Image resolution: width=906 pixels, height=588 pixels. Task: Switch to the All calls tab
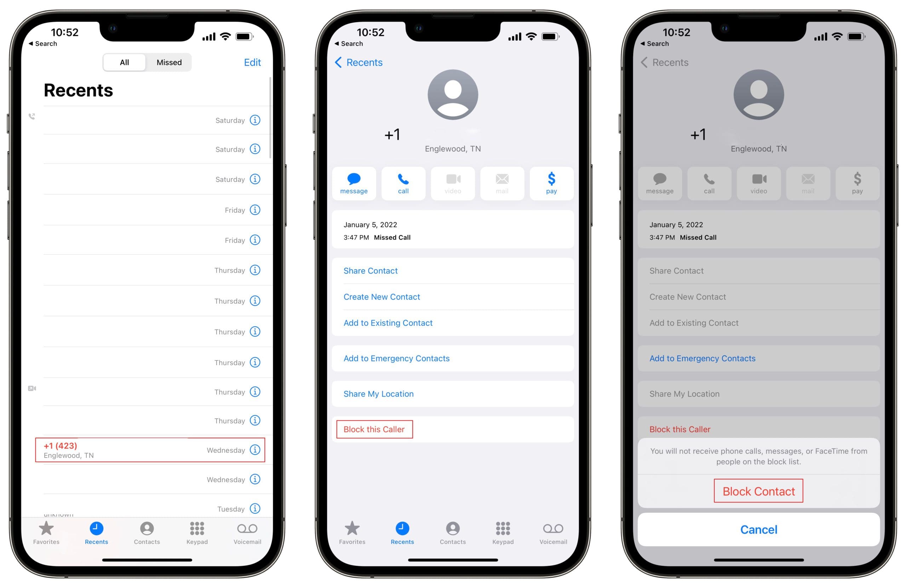tap(121, 62)
